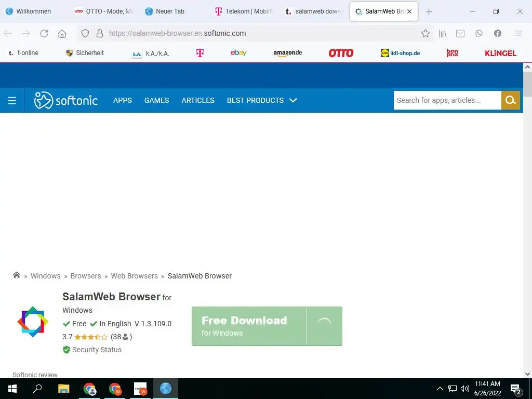Click the 3.7 star rating
Viewport: 532px width, 399px height.
pyautogui.click(x=85, y=337)
